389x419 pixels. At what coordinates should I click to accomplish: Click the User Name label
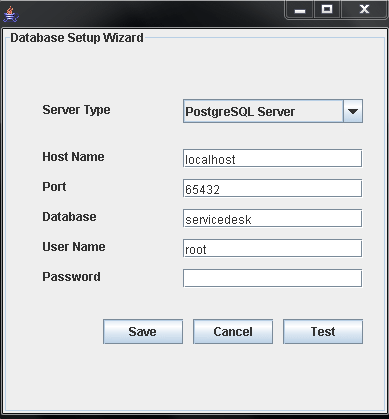click(x=74, y=247)
